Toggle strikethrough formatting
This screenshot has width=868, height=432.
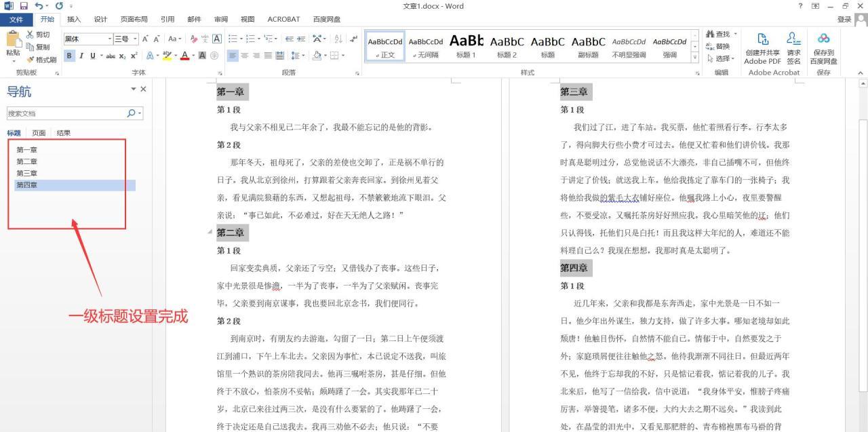(111, 56)
